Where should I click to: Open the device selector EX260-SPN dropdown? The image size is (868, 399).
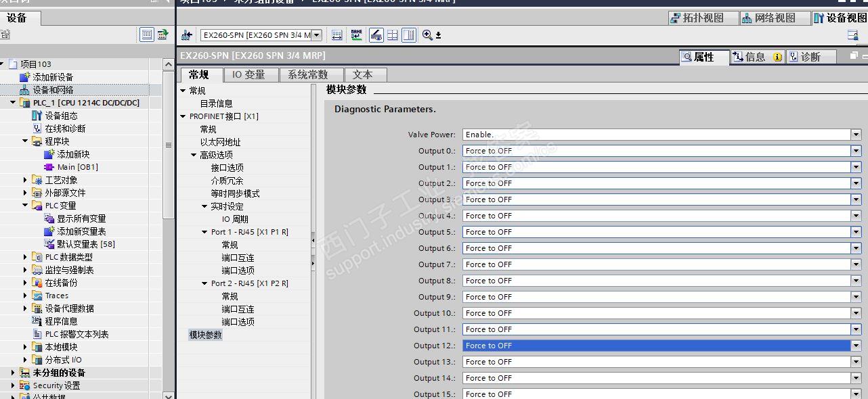pyautogui.click(x=317, y=34)
